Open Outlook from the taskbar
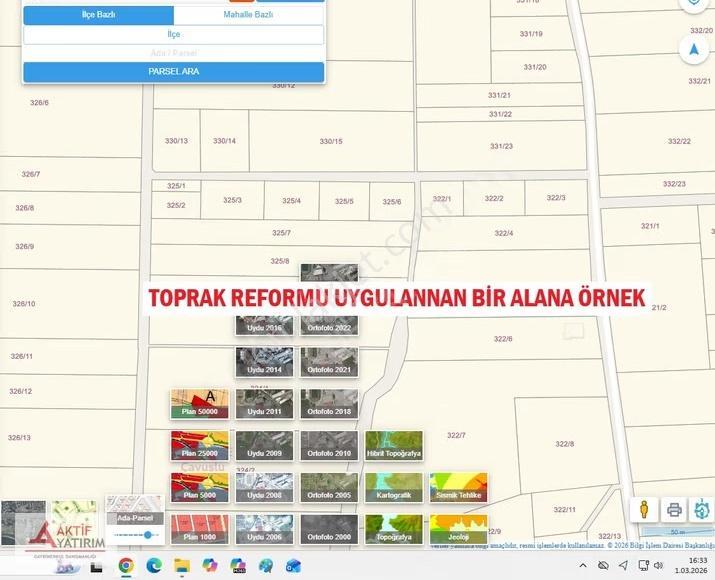This screenshot has height=580, width=715. (293, 566)
